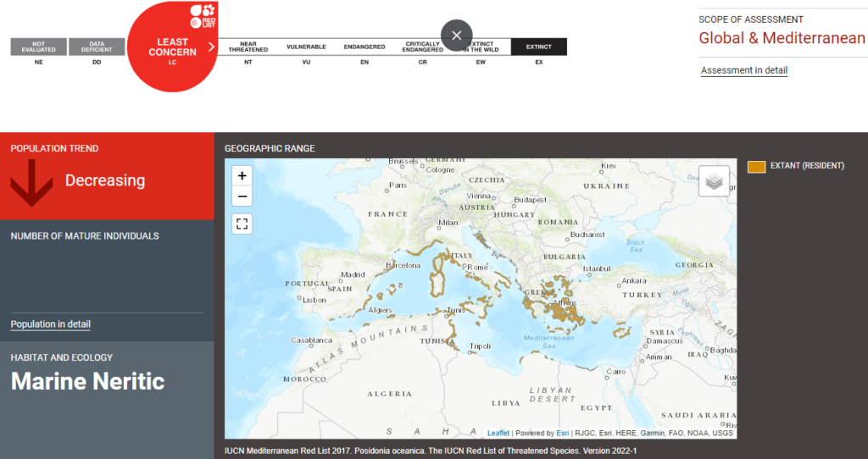The image size is (868, 459).
Task: Click the SCOPE OF ASSESSMENT label
Action: 751,19
